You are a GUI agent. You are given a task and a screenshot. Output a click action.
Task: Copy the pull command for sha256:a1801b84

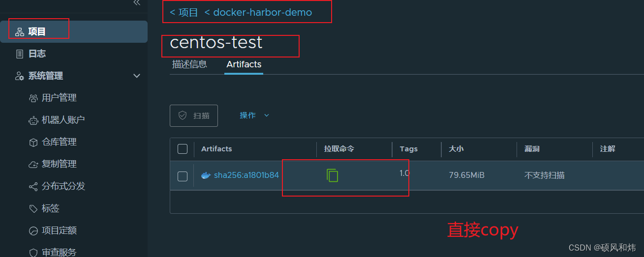coord(333,175)
